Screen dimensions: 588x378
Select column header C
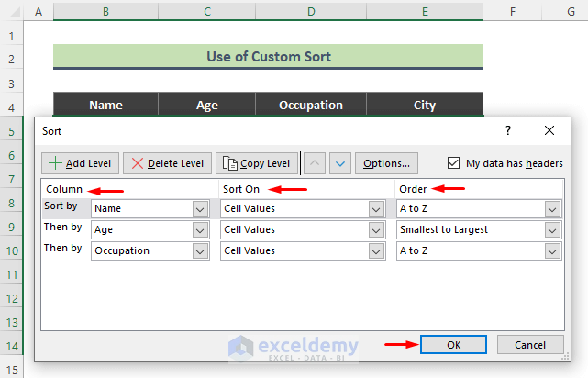pos(208,11)
